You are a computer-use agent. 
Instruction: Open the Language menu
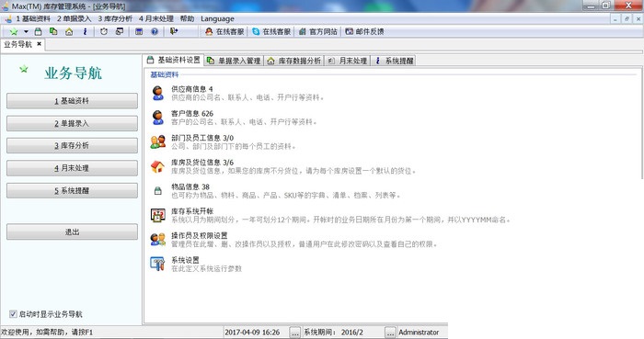pos(217,19)
